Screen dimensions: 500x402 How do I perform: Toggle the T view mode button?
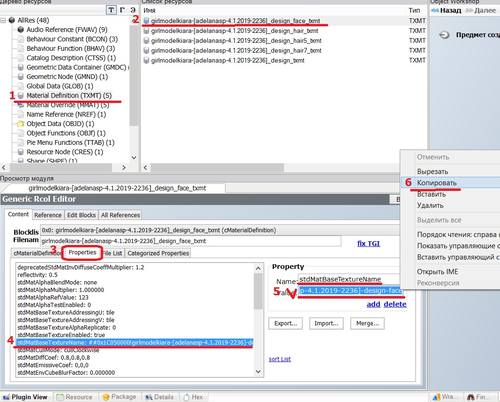111,10
